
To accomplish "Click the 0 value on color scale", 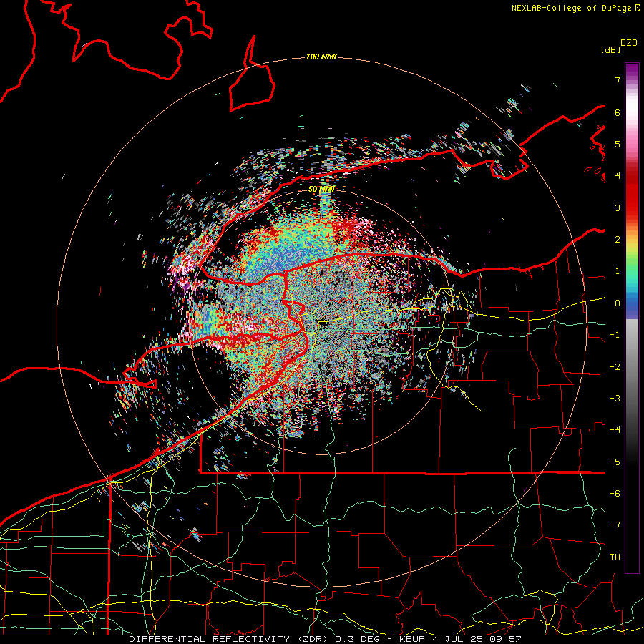I will point(618,303).
